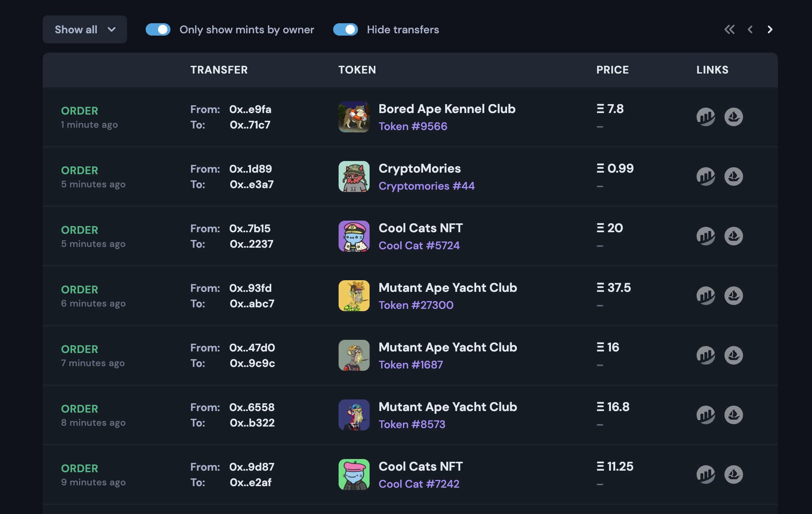This screenshot has width=812, height=514.
Task: Click the Cool Cat #5724 thumbnail image
Action: click(354, 236)
